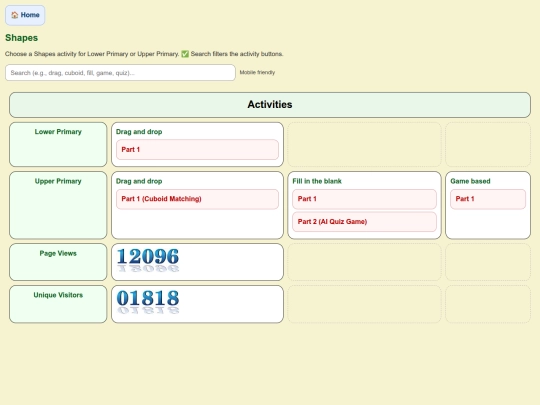The height and width of the screenshot is (405, 540).
Task: Click Lower Primary Drag and drop heading
Action: click(139, 132)
